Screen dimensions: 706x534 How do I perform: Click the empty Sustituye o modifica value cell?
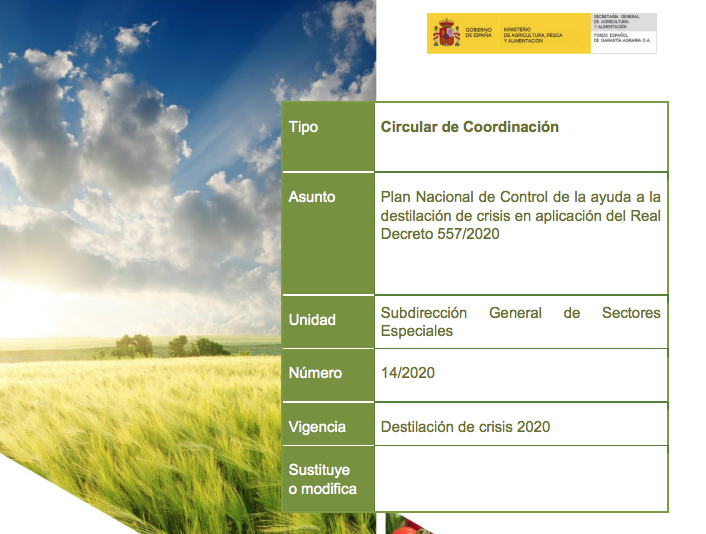(x=520, y=479)
